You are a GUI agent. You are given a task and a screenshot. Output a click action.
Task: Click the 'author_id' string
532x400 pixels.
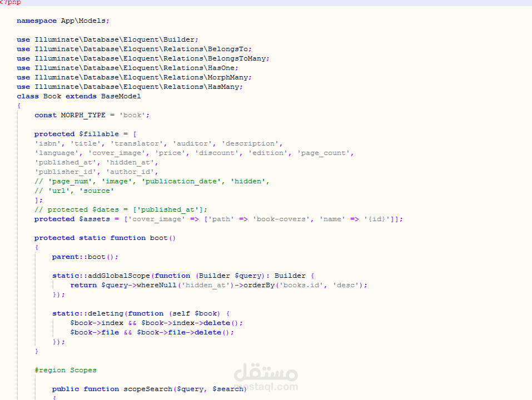130,172
